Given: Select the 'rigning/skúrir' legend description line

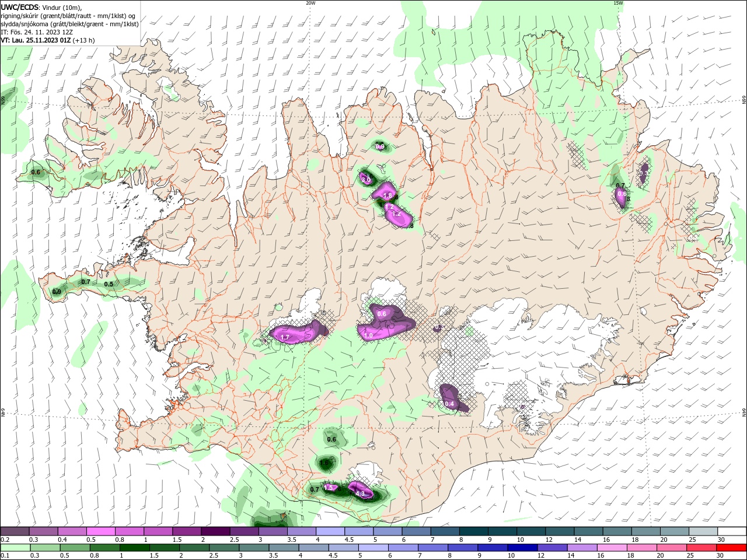Looking at the screenshot, I should [68, 16].
